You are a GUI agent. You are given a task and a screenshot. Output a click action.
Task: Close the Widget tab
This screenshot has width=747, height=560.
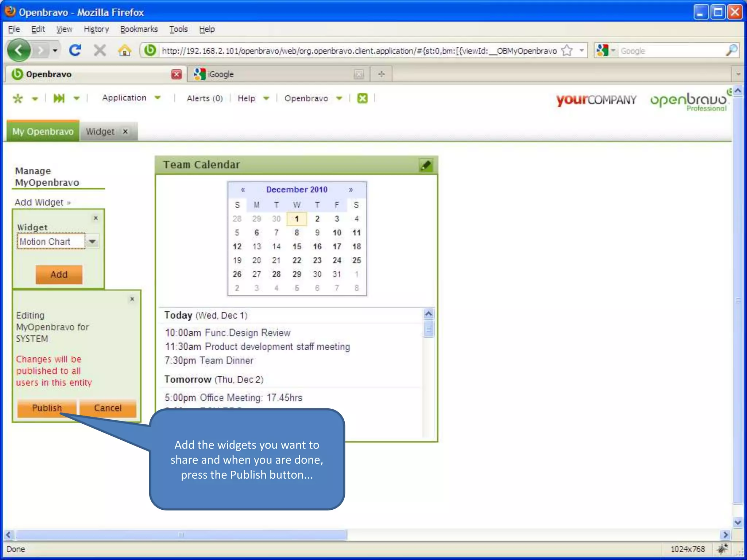tap(125, 132)
